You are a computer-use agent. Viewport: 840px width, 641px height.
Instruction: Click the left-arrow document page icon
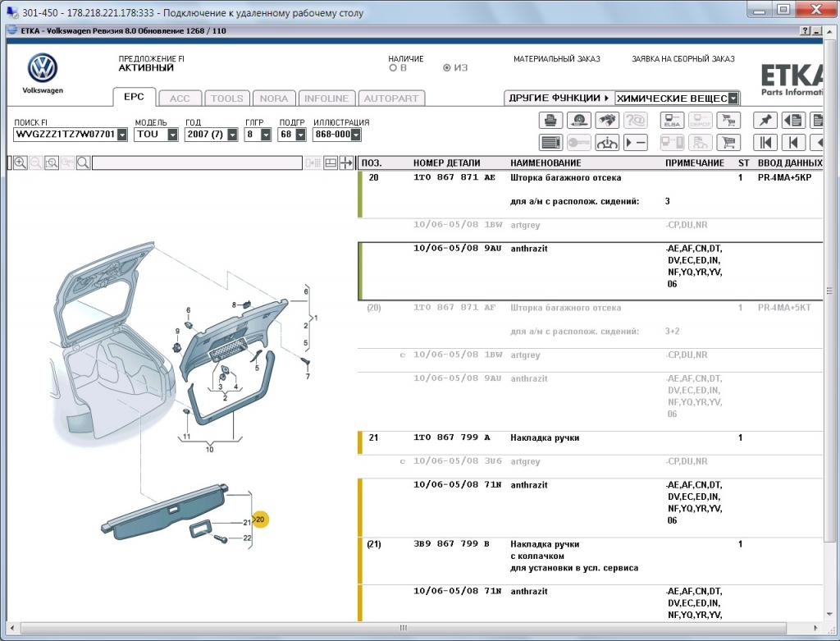coord(793,120)
